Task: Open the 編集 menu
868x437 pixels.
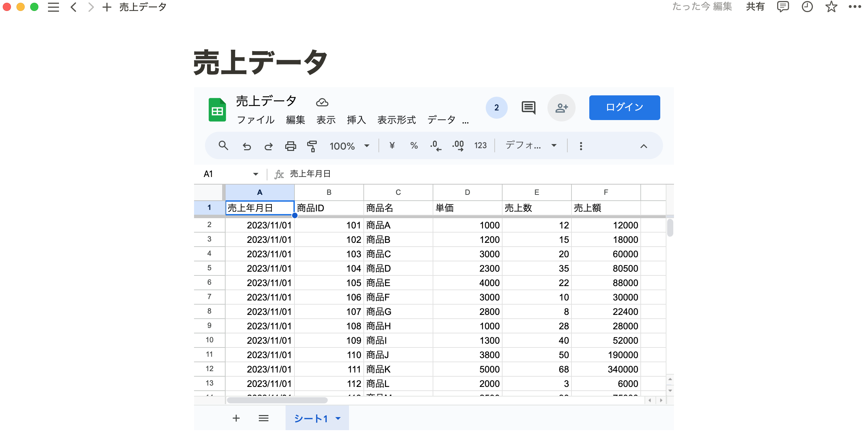Action: tap(296, 120)
